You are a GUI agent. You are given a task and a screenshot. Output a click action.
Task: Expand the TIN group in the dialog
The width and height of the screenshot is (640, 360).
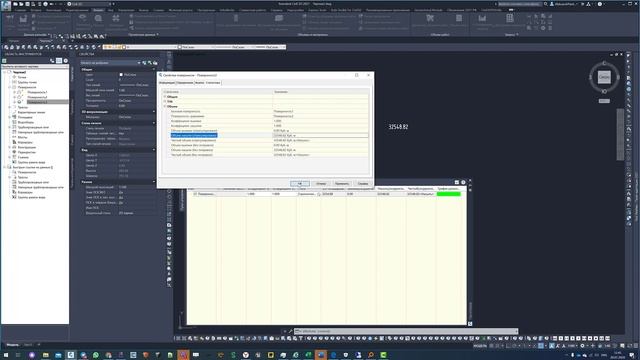165,102
